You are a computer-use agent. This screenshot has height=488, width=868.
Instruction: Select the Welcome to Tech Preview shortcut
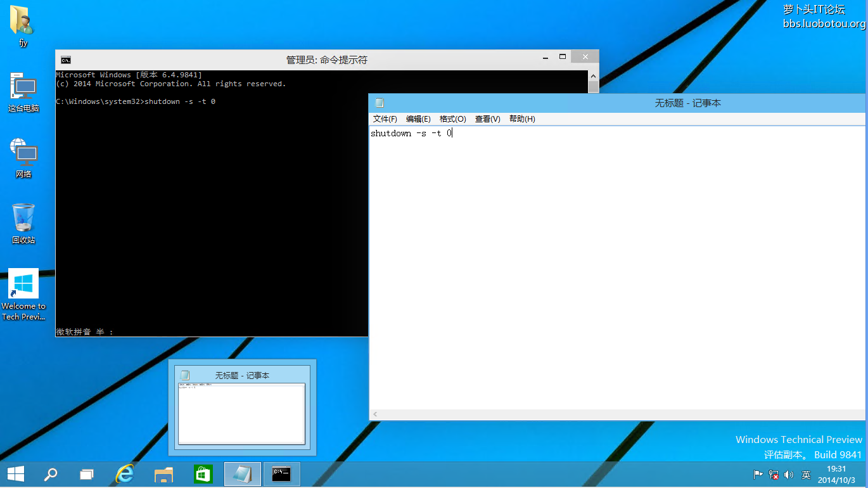[x=23, y=295]
